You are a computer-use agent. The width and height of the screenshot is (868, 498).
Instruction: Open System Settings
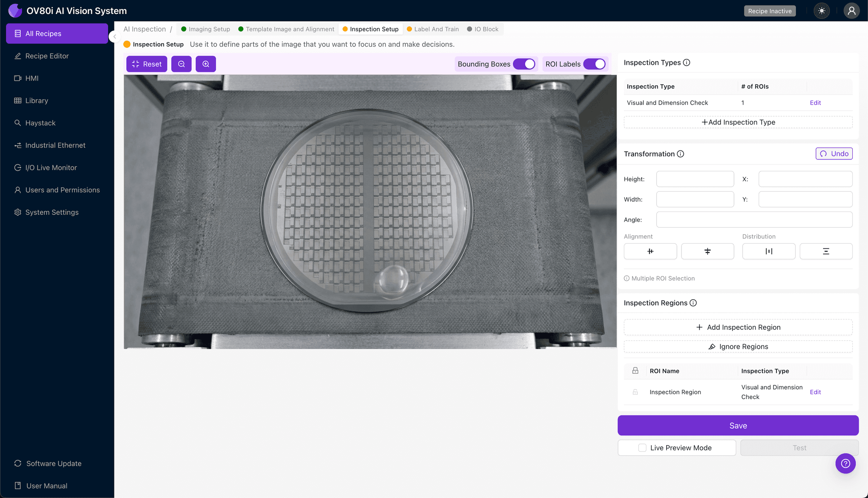57,212
